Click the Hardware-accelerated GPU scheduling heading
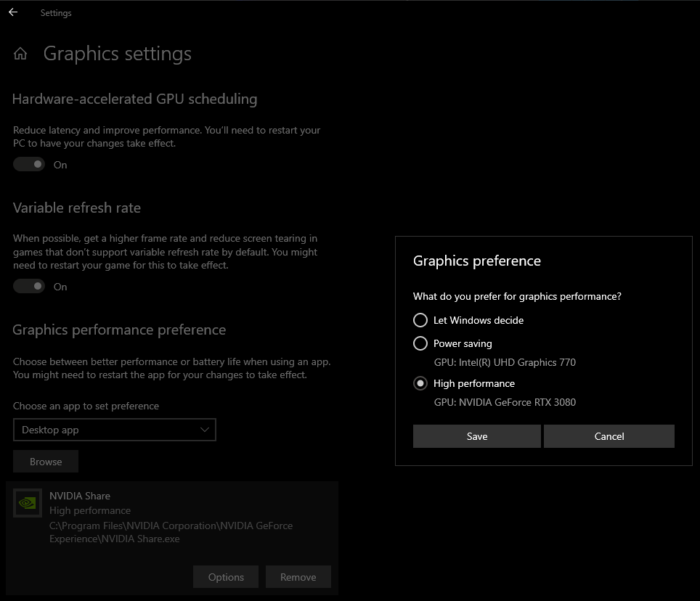The width and height of the screenshot is (700, 601). tap(135, 99)
